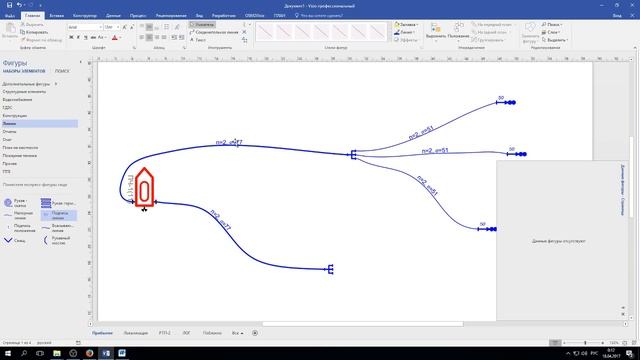Toggle italic formatting

coord(78,37)
